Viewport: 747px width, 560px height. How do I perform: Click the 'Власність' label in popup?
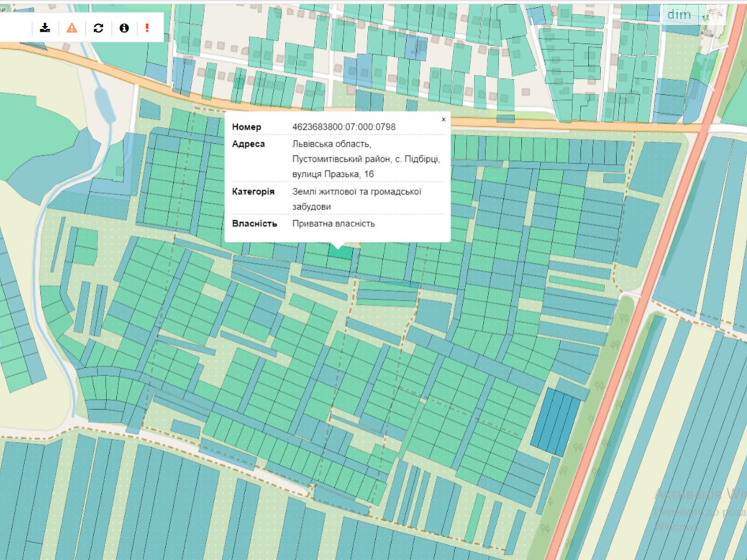pos(254,224)
